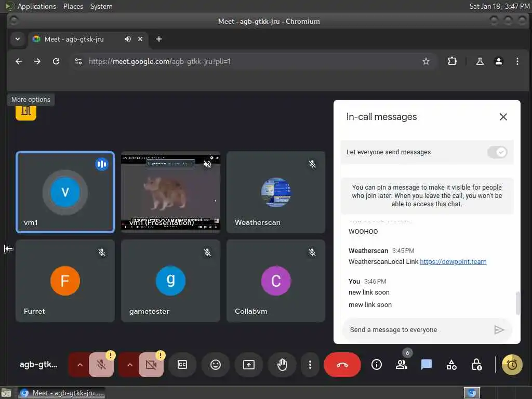Expand the tab search dropdown arrow
The width and height of the screenshot is (532, 399).
pos(18,39)
